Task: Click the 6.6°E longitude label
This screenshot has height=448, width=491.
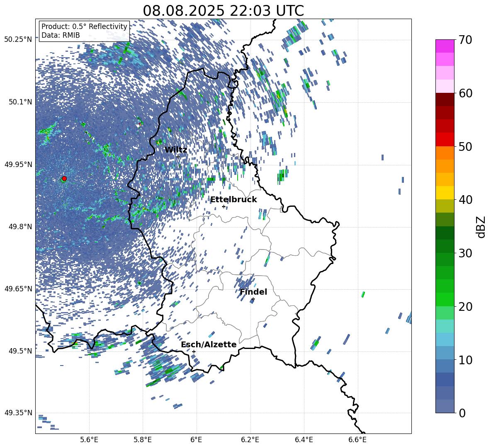Action: [357, 440]
